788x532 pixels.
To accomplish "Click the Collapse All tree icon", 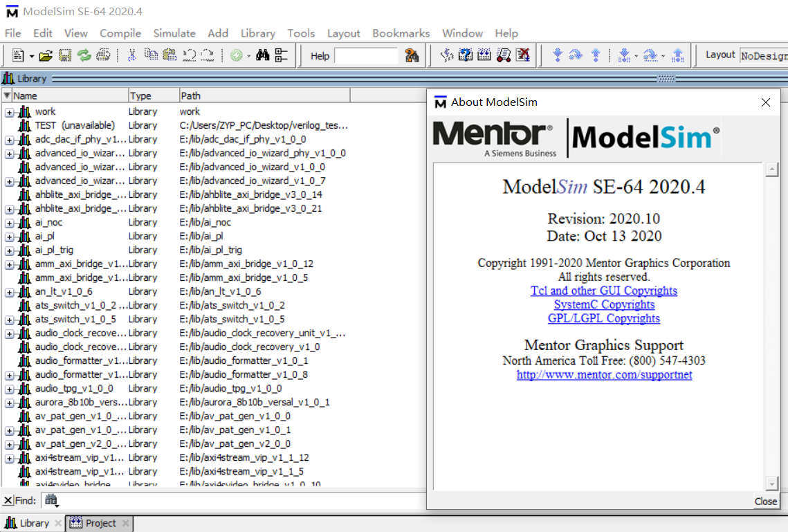I will tap(282, 55).
